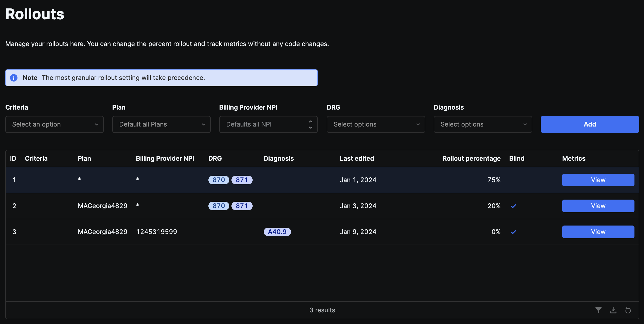This screenshot has width=644, height=324.
Task: Click the Billing Provider NPI stepper arrows
Action: 310,124
